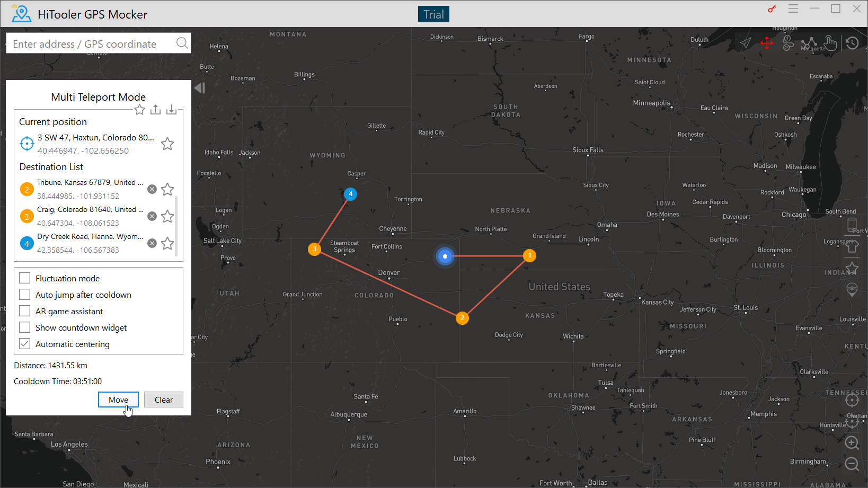
Task: Check Auto jump after cooldown
Action: point(25,295)
